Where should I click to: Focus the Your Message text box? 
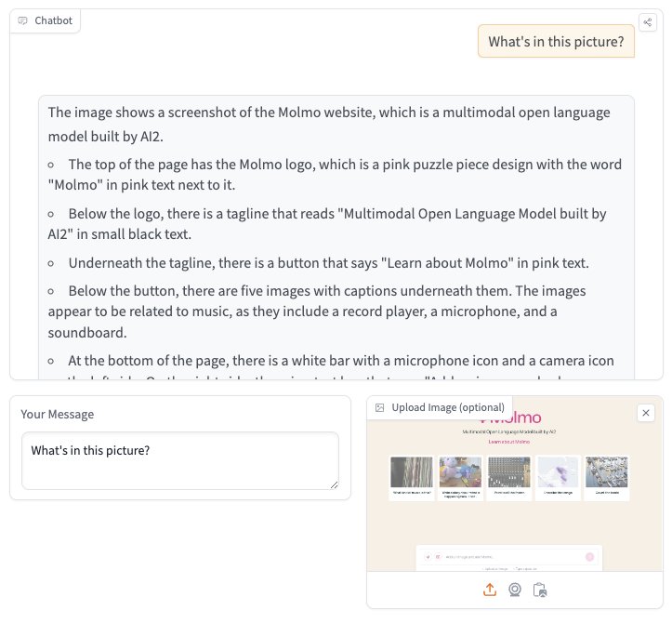[x=180, y=460]
